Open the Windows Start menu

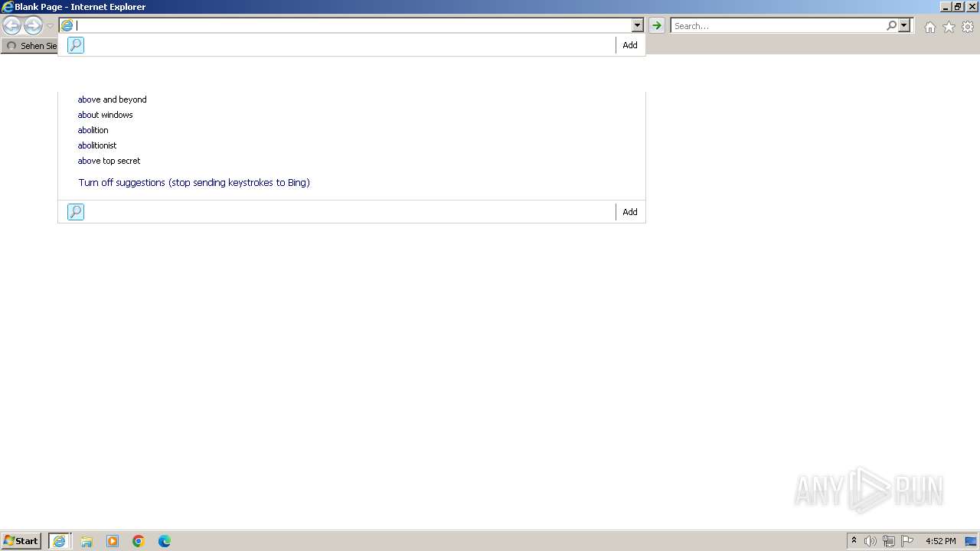pyautogui.click(x=21, y=541)
